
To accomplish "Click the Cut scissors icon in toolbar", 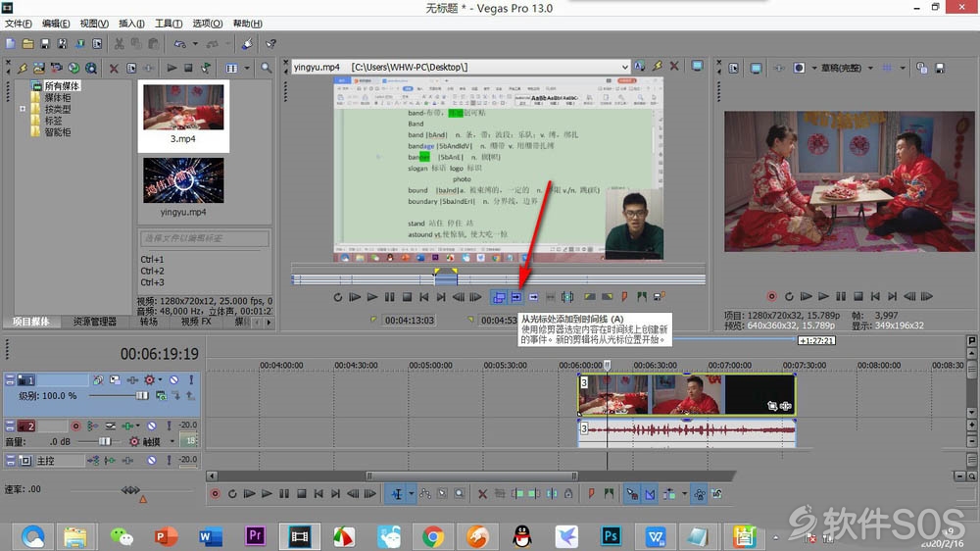I will pyautogui.click(x=119, y=44).
